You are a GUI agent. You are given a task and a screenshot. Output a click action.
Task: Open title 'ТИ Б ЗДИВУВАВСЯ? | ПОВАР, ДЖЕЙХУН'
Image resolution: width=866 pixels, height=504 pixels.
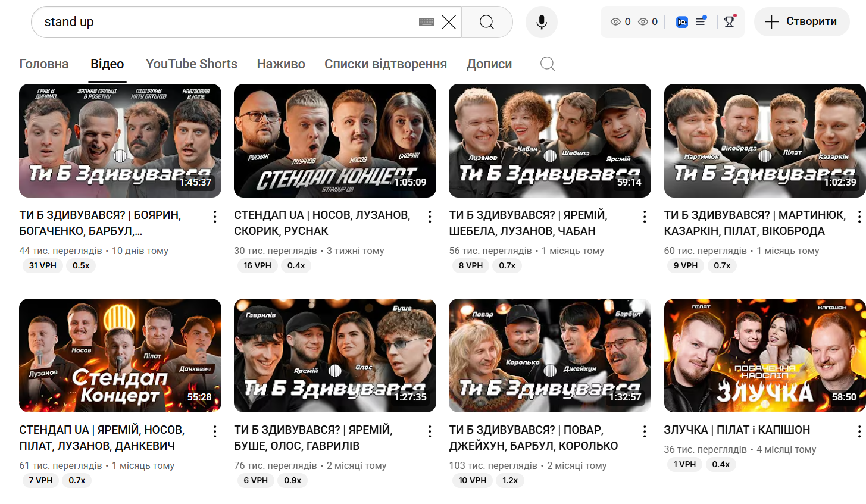pyautogui.click(x=533, y=438)
